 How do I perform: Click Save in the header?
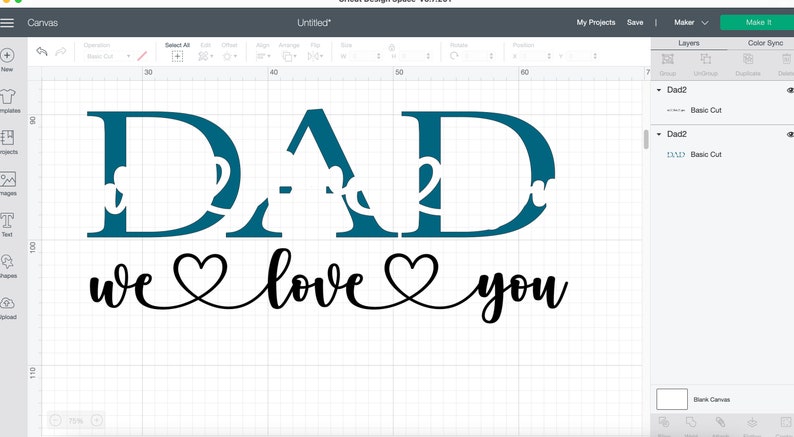point(635,22)
